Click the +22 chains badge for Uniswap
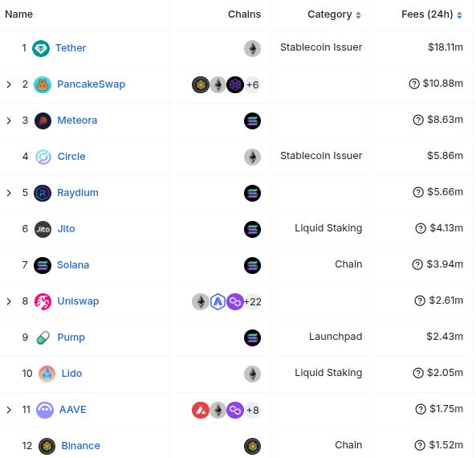Screen dimensions: 476x458 coord(253,301)
